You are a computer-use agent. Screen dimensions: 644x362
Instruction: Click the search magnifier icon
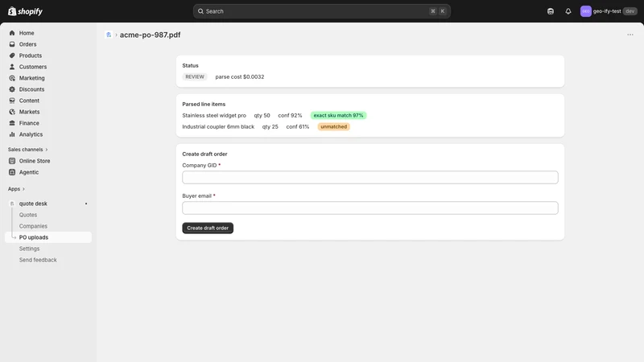(200, 11)
